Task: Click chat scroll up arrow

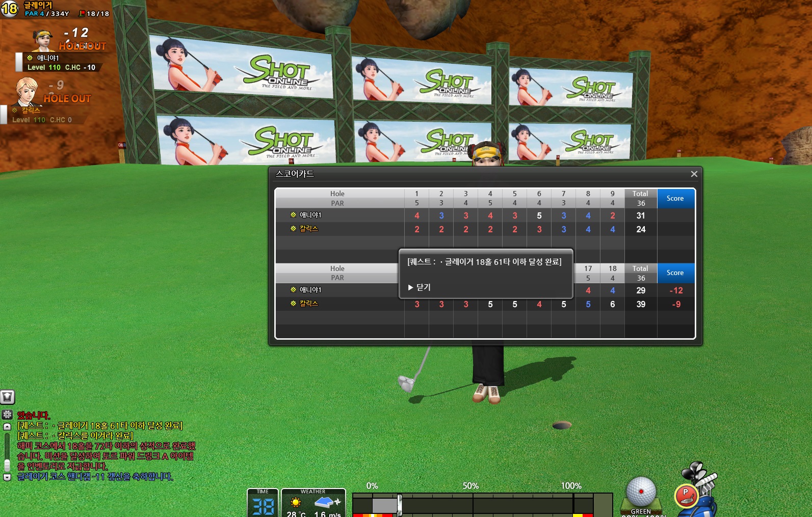Action: (x=7, y=427)
